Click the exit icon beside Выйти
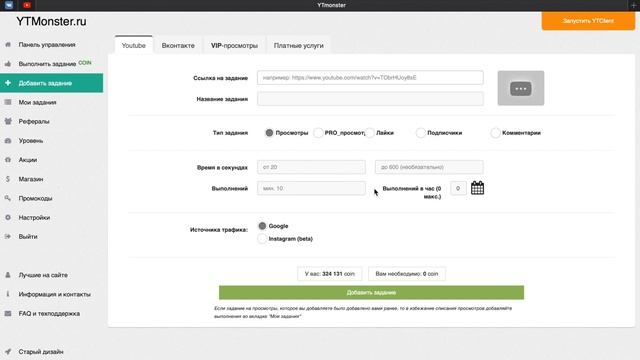640x360 pixels. [x=8, y=236]
